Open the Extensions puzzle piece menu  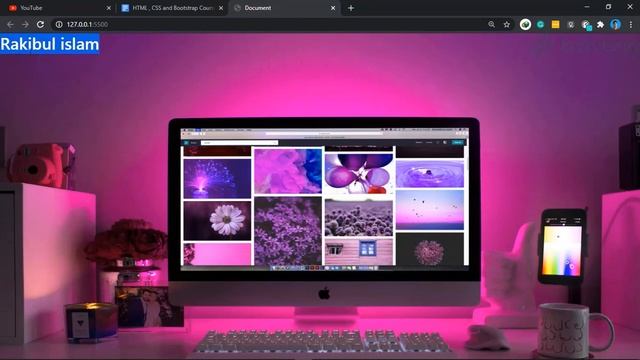click(x=600, y=24)
